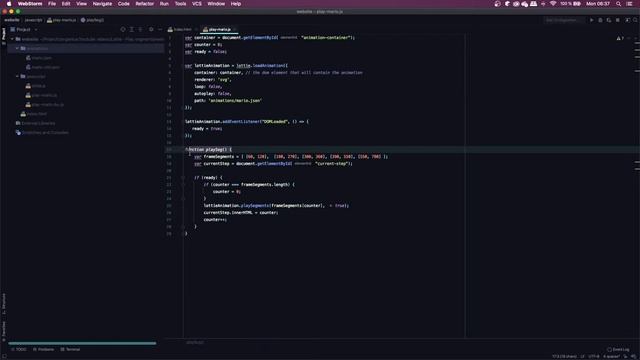Open the Edit menu
The image size is (640, 360).
coord(66,4)
